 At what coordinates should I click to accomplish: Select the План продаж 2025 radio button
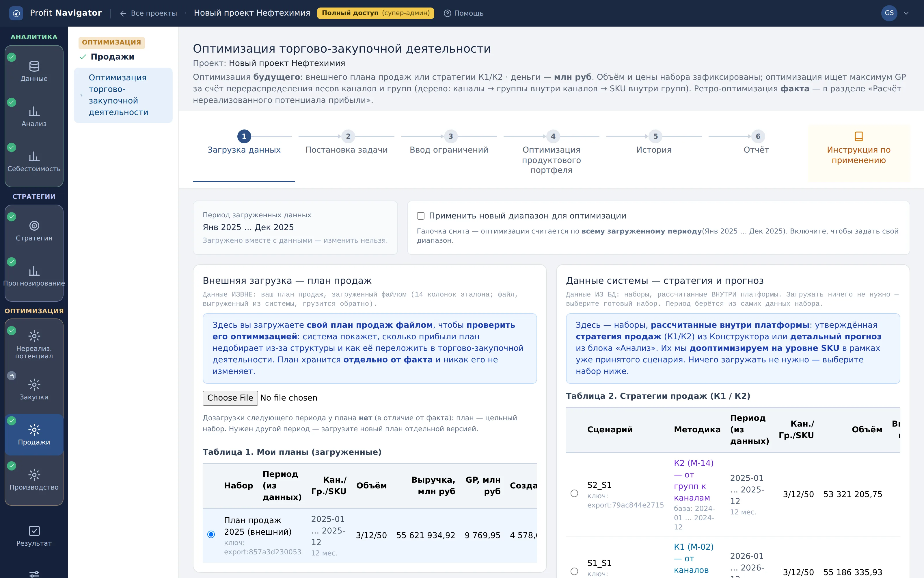pos(211,534)
